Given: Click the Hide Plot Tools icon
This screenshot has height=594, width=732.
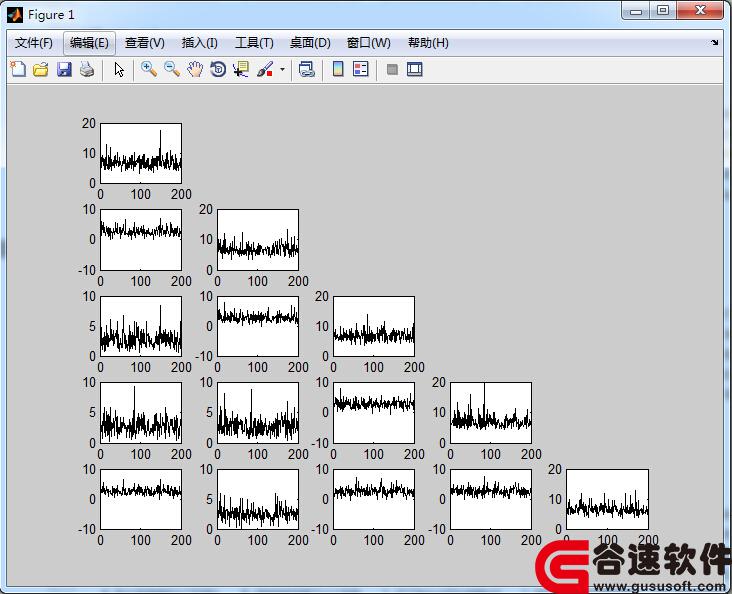Looking at the screenshot, I should 392,70.
